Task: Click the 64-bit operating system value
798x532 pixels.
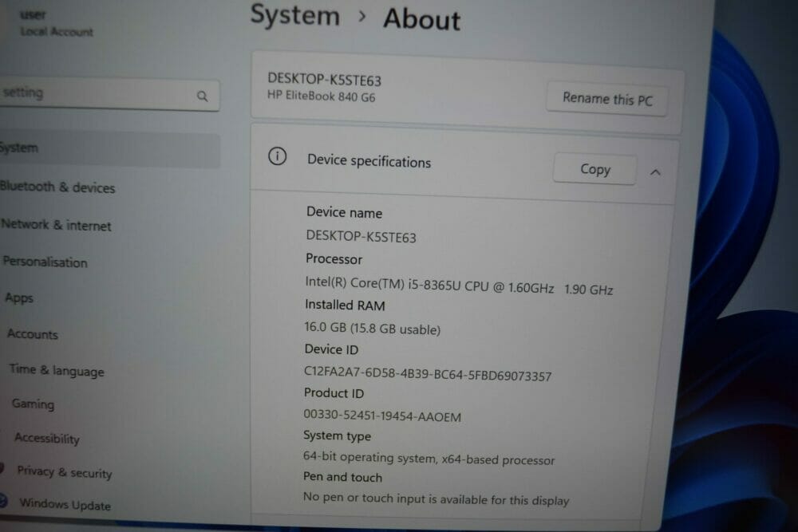Action: (x=429, y=459)
